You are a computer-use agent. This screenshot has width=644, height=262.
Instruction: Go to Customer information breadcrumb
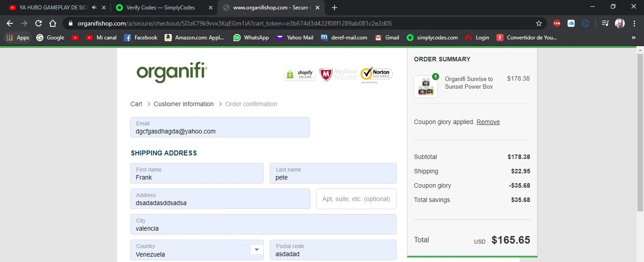(184, 104)
